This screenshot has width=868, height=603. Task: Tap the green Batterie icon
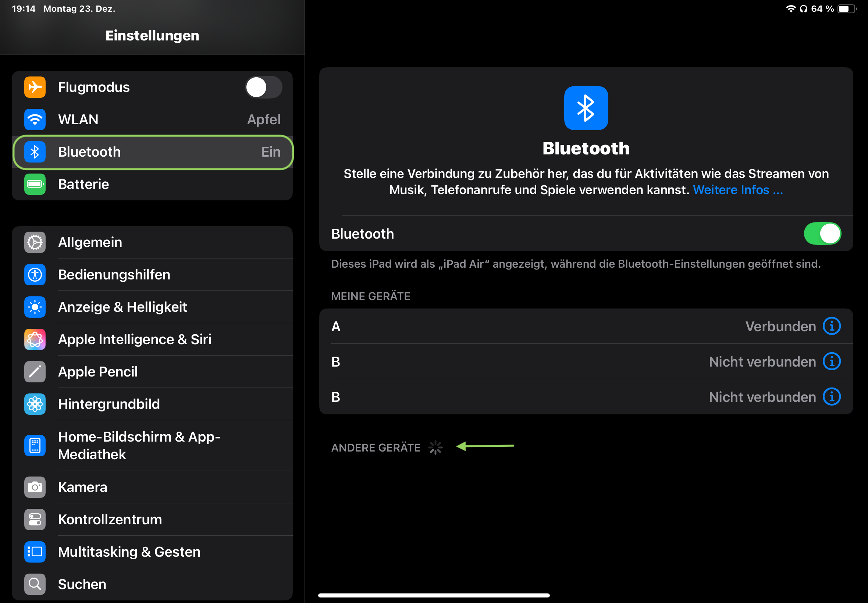point(35,184)
